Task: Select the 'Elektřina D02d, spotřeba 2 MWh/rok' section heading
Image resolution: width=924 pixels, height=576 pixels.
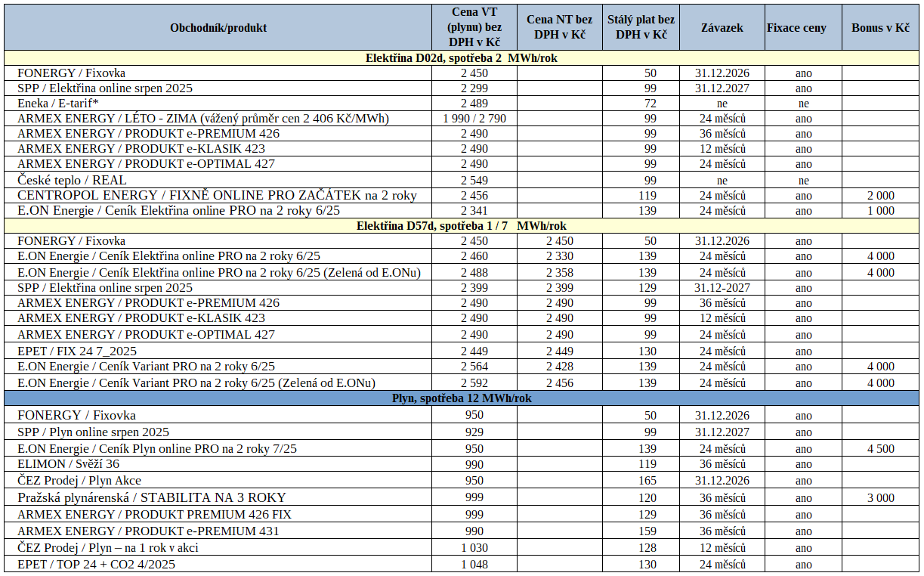Action: 461,57
